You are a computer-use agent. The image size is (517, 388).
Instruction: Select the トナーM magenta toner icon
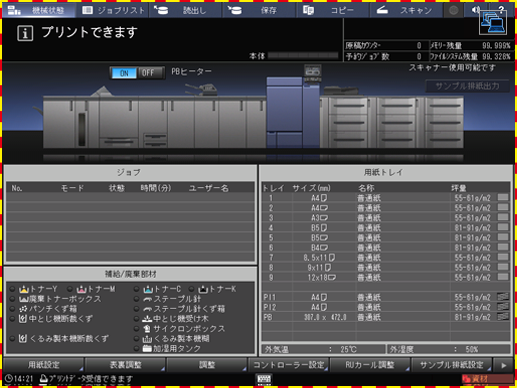[x=81, y=289]
